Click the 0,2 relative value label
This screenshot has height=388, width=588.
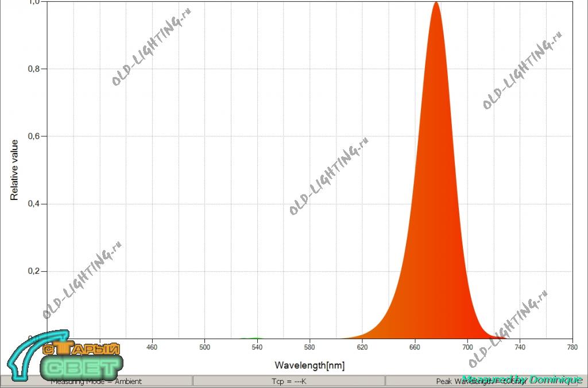[x=33, y=271]
